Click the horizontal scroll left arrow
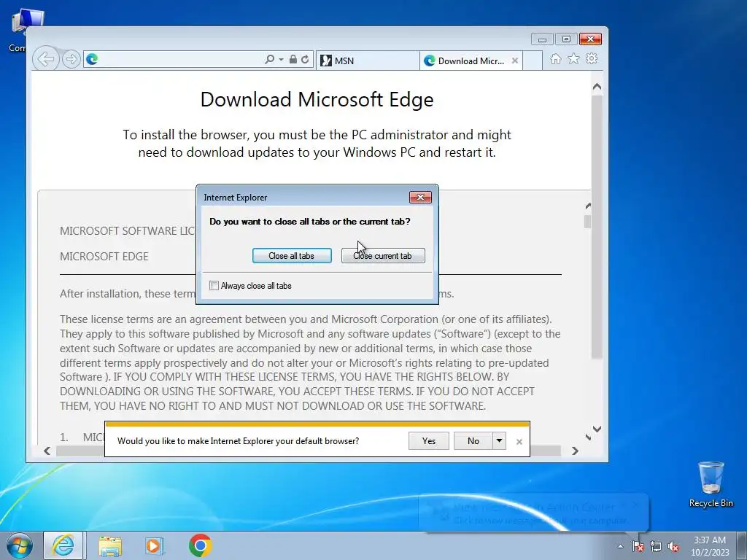 (47, 451)
